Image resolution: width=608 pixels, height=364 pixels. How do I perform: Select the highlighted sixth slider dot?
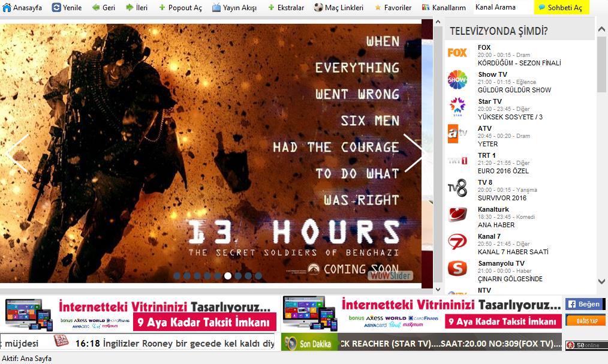point(228,276)
